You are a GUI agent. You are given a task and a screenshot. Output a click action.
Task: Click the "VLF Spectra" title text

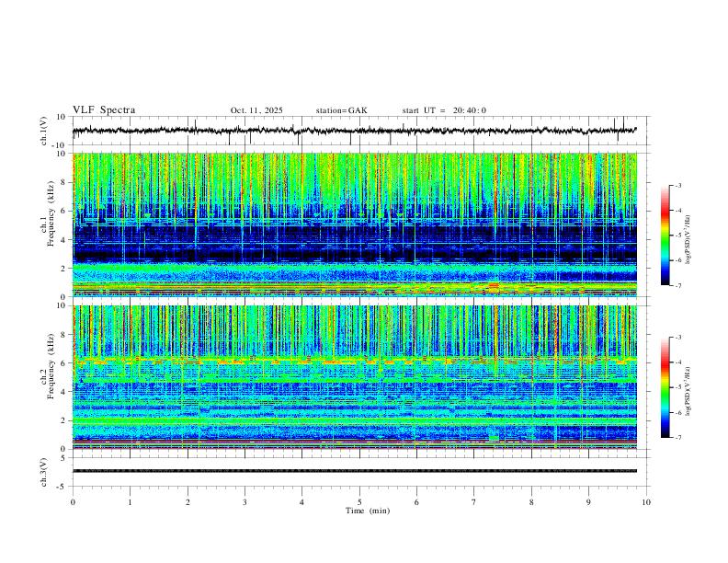(104, 110)
